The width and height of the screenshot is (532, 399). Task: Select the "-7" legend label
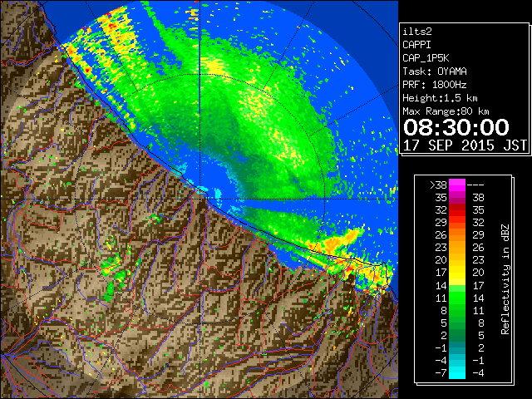click(x=441, y=373)
